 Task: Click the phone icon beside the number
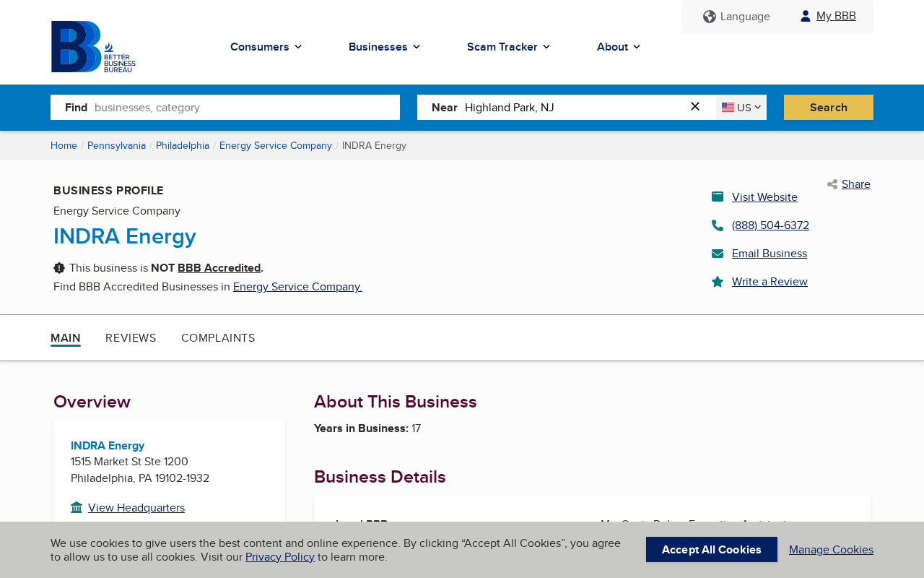(x=718, y=225)
